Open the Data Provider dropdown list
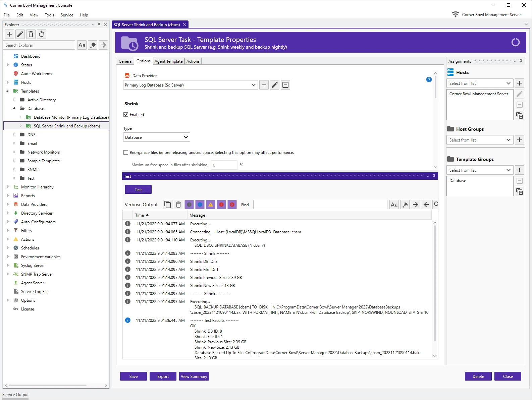The height and width of the screenshot is (400, 532). click(x=190, y=85)
